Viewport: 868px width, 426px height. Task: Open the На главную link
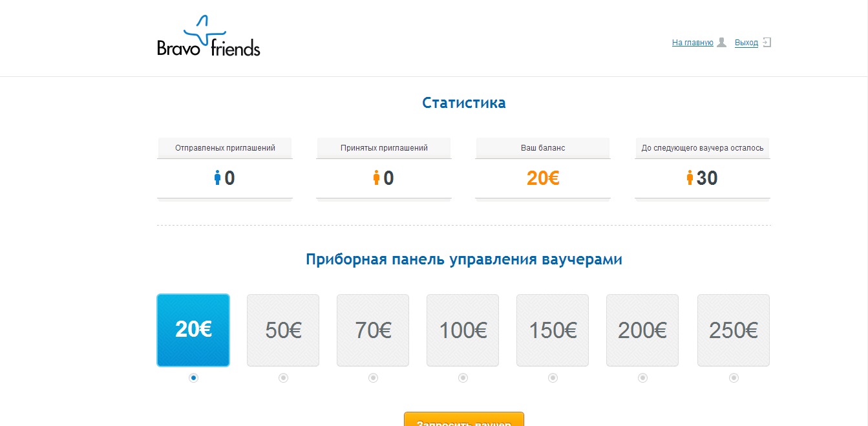click(692, 43)
